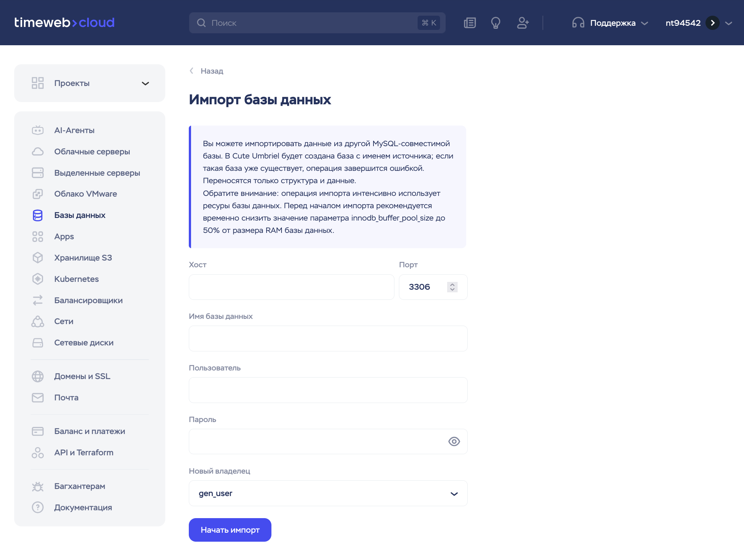This screenshot has height=560, width=744.
Task: Click the Имя базы данных field
Action: [x=328, y=339]
